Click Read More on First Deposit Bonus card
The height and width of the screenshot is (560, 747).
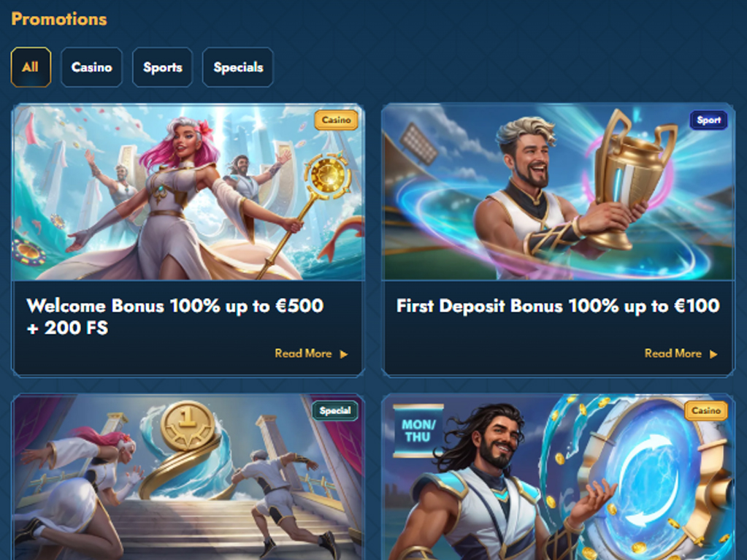click(673, 353)
